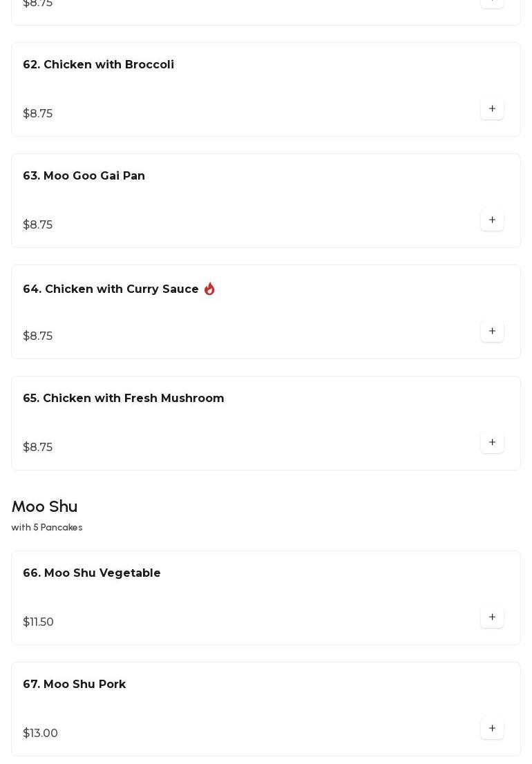Open the 63. Moo Goo Gai Pan item

[x=266, y=201]
